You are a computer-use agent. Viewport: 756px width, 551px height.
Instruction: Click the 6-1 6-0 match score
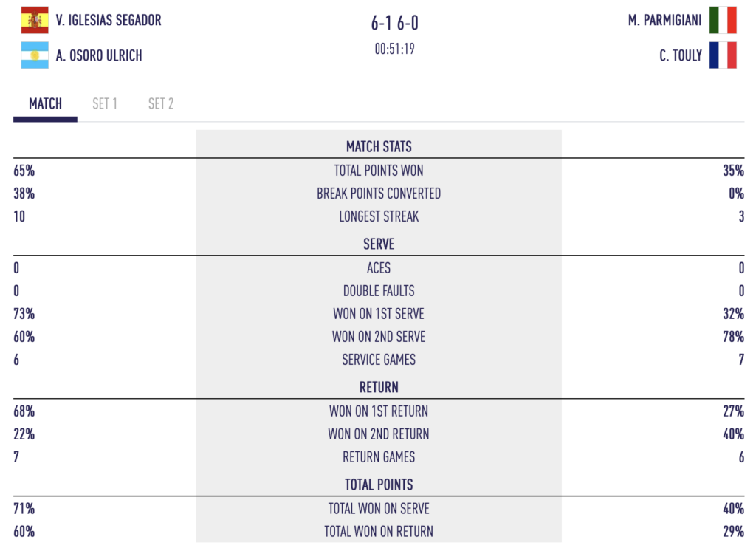click(394, 23)
